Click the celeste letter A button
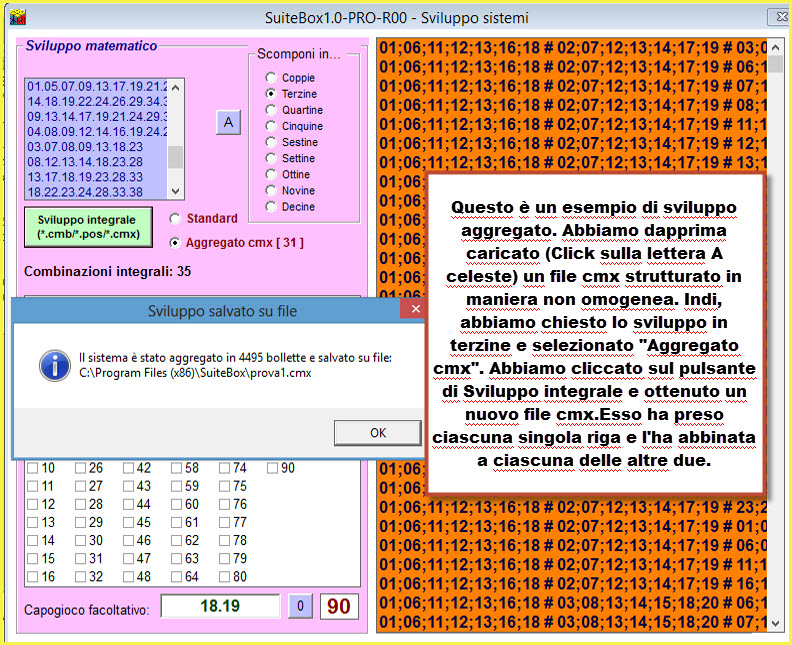This screenshot has width=792, height=645. [x=228, y=122]
